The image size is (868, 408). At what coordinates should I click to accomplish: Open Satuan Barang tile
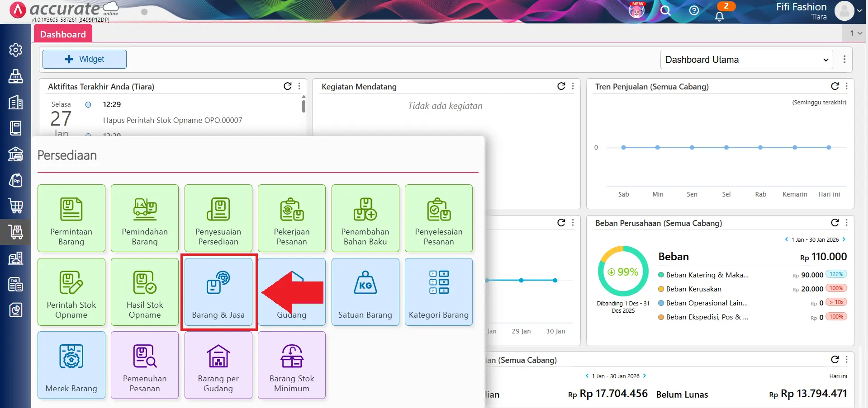365,292
